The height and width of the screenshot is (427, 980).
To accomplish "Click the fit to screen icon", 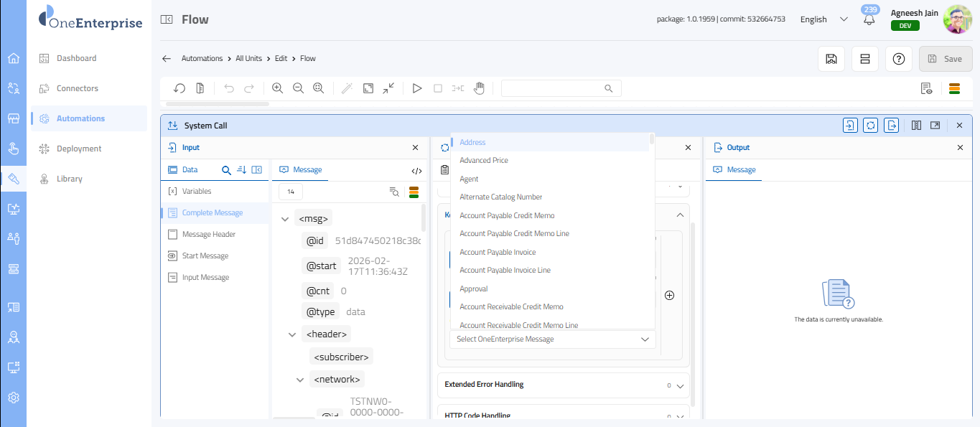I will pos(368,88).
